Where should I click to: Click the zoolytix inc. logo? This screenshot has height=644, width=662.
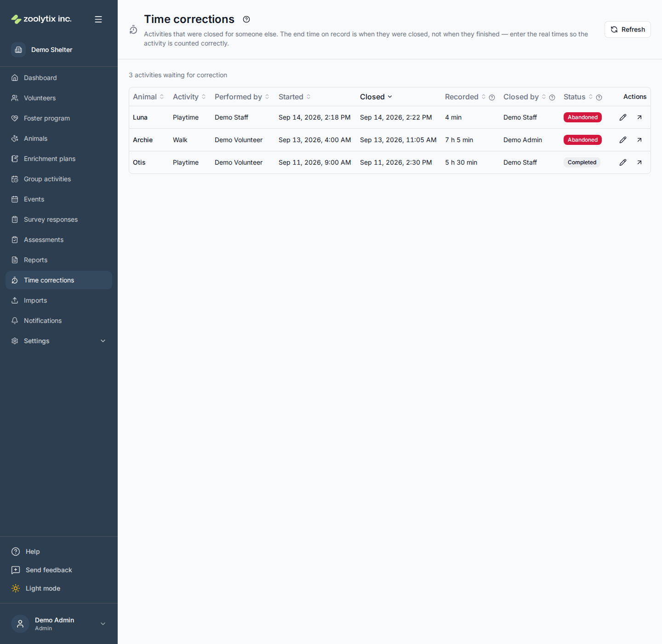(41, 19)
